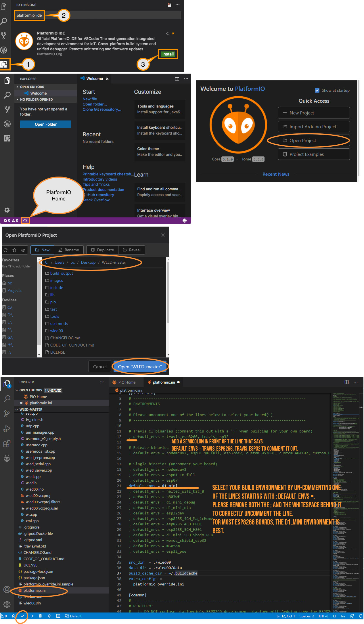Click PlatformIO alien icon in bottom activity bar
Viewport: 364px width, 624px height.
[x=7, y=459]
